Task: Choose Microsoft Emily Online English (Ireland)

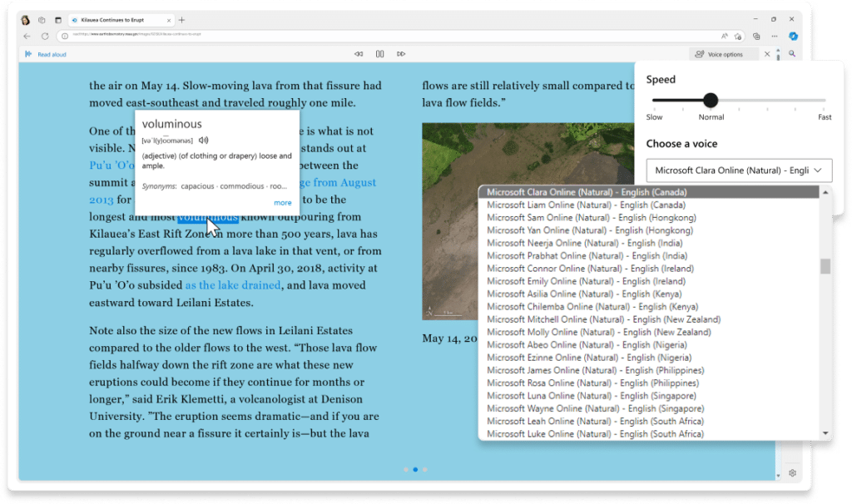Action: [649, 281]
